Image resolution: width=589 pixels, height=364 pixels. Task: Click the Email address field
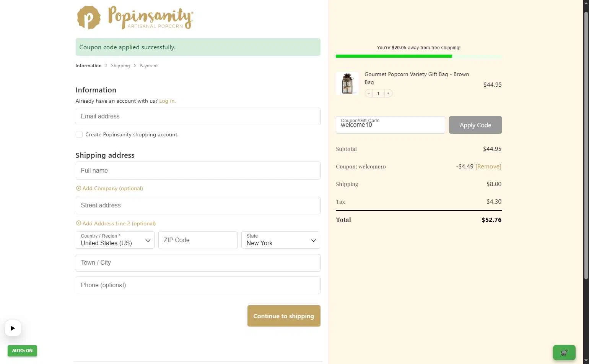click(198, 116)
